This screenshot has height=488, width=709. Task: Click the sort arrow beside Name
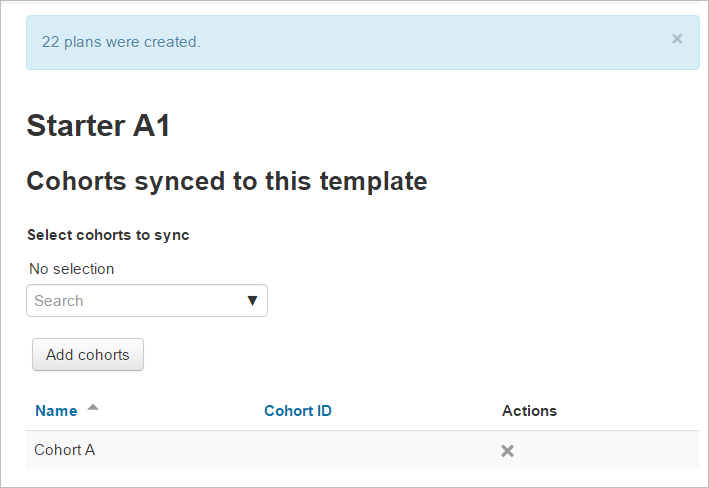93,408
